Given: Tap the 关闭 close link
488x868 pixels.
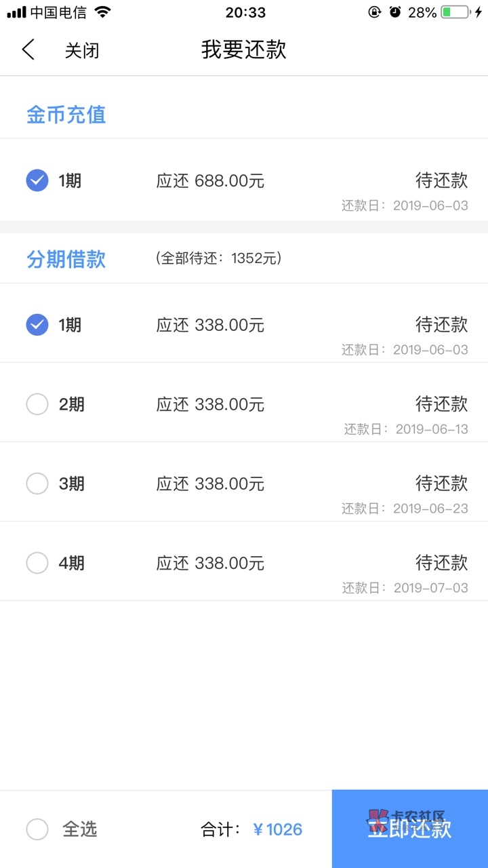Looking at the screenshot, I should pyautogui.click(x=82, y=50).
